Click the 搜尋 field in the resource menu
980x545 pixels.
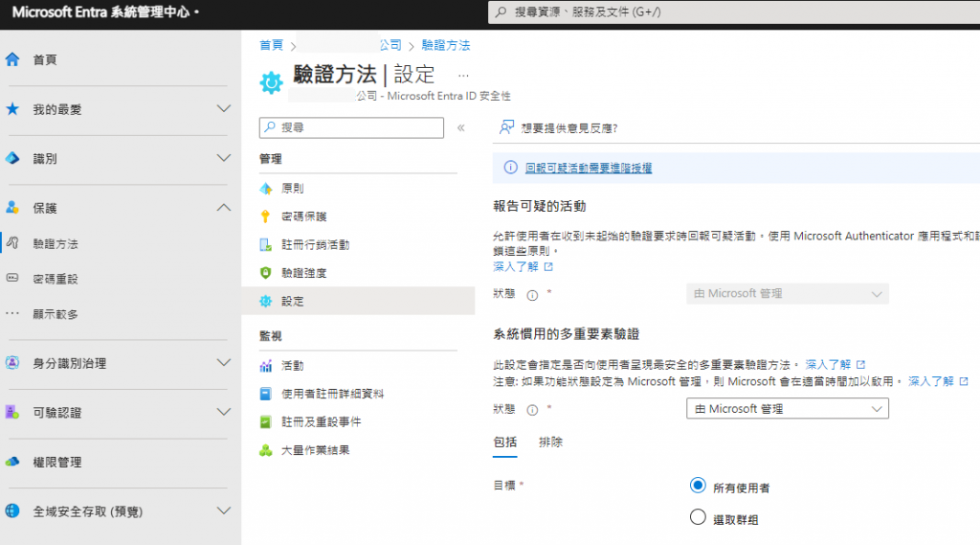pos(351,127)
